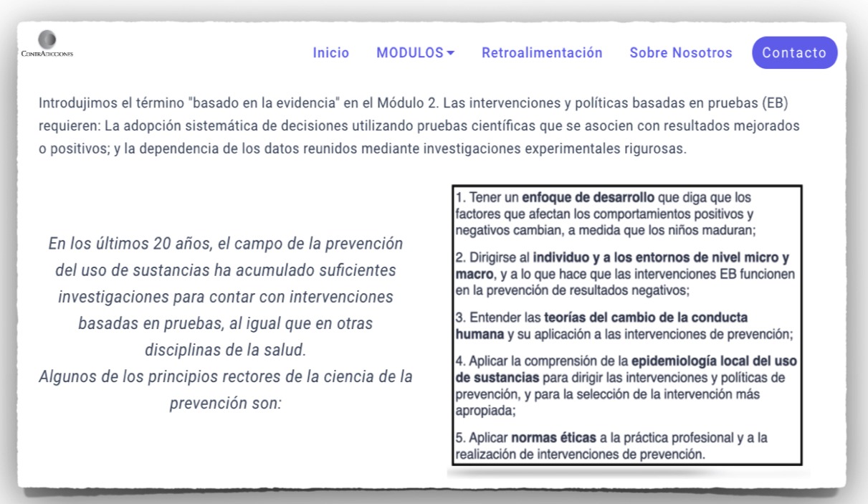Expand the caret arrow next to MODULOS

[x=451, y=53]
